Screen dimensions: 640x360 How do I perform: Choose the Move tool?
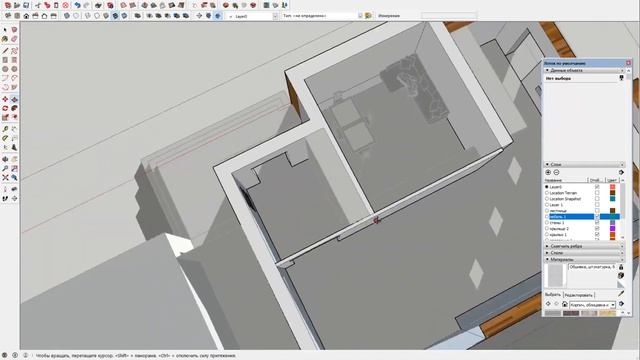(5, 99)
